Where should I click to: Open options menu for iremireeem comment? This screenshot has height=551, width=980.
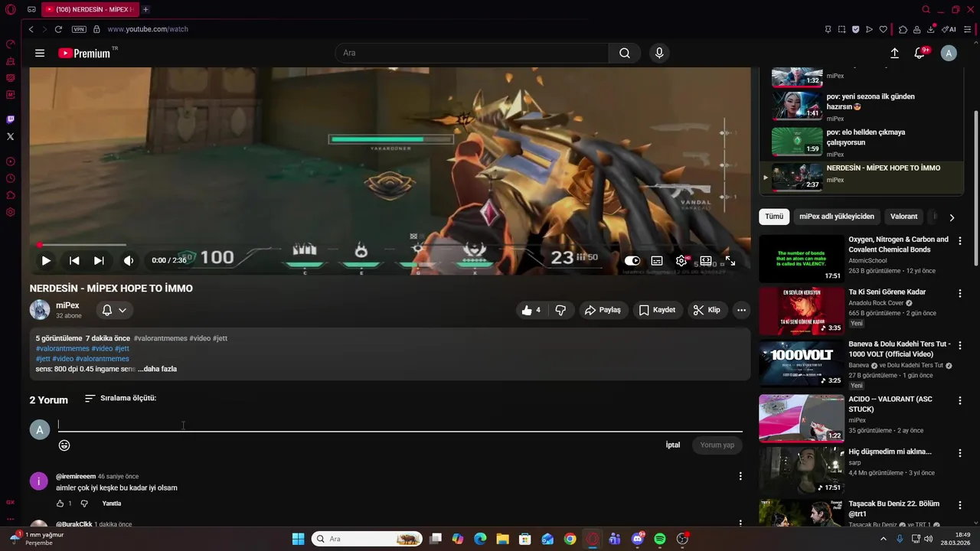coord(740,476)
